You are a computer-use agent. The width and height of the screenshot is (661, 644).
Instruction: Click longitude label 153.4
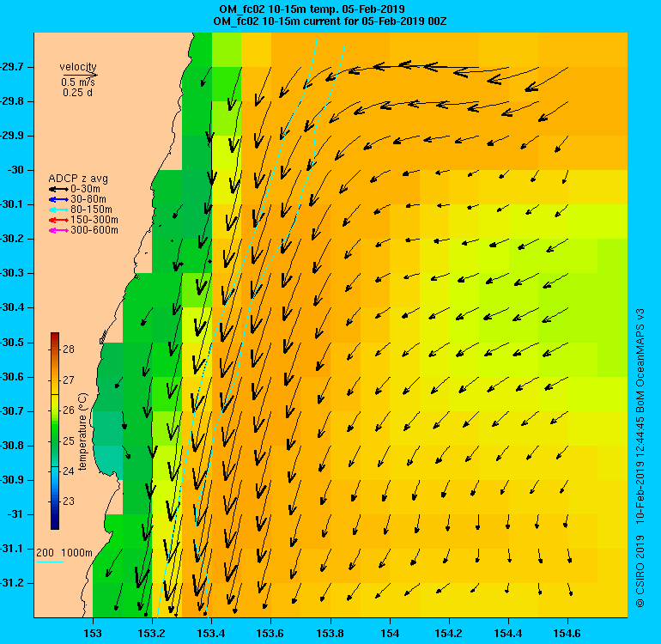tap(211, 634)
